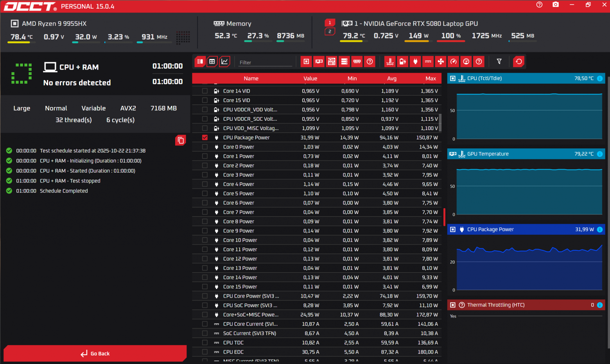Click the sensor Filter text field
Image resolution: width=610 pixels, height=364 pixels.
[265, 62]
